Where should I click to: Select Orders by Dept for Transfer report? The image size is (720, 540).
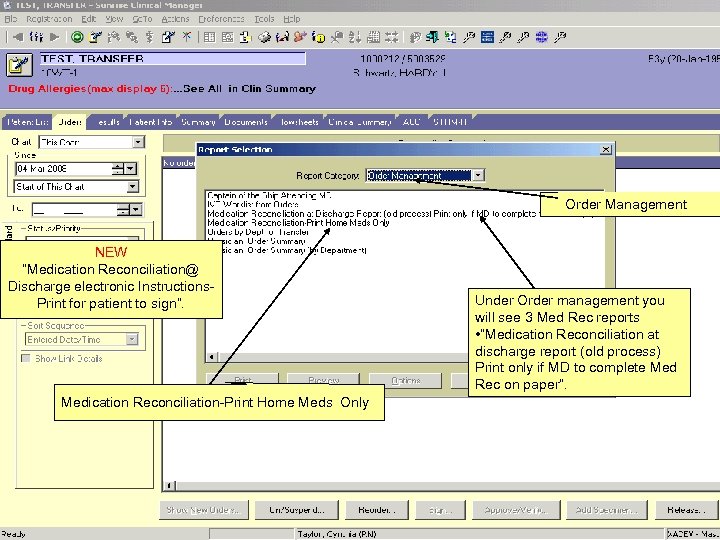(258, 232)
